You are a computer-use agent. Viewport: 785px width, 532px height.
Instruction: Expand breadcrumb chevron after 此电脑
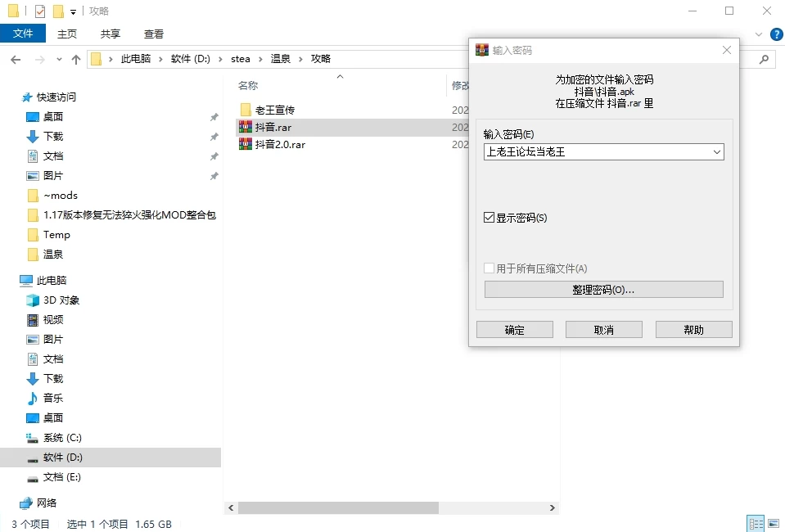[160, 59]
